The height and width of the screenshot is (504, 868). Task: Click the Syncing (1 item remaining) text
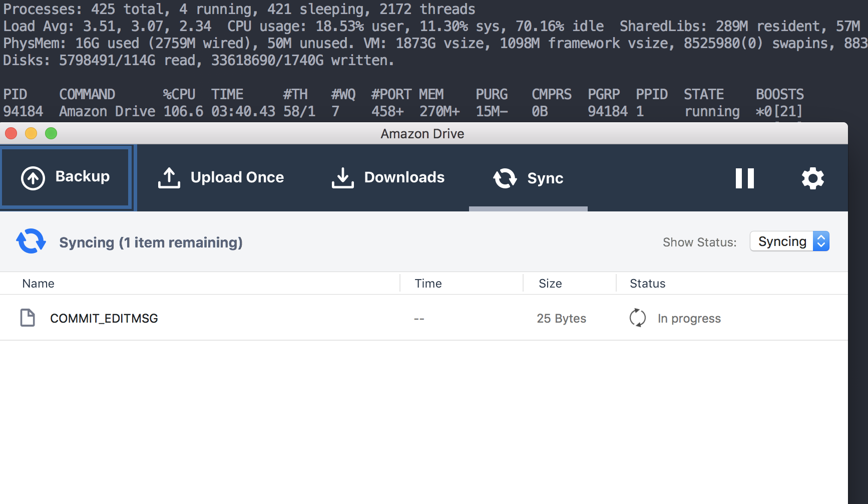pos(151,242)
